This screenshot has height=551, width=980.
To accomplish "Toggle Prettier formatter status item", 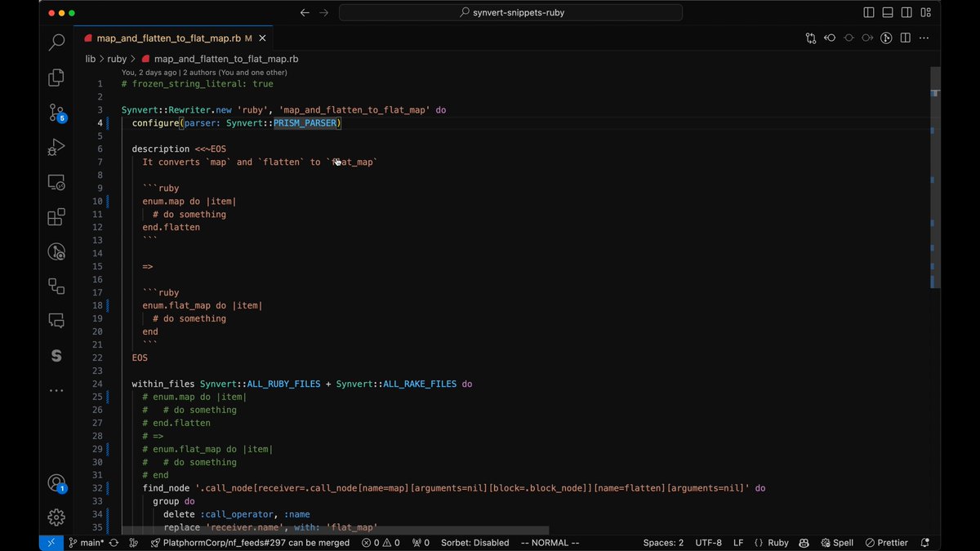I will [886, 543].
